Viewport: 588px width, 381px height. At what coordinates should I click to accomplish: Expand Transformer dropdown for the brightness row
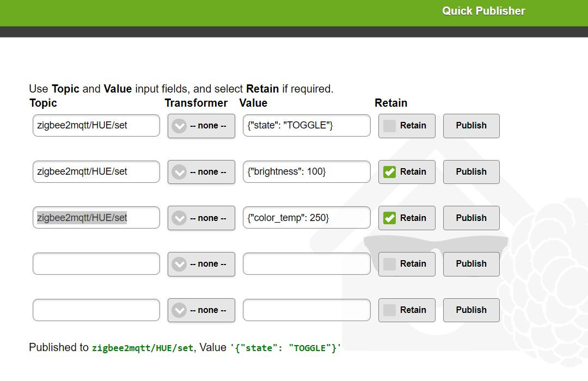pyautogui.click(x=201, y=172)
